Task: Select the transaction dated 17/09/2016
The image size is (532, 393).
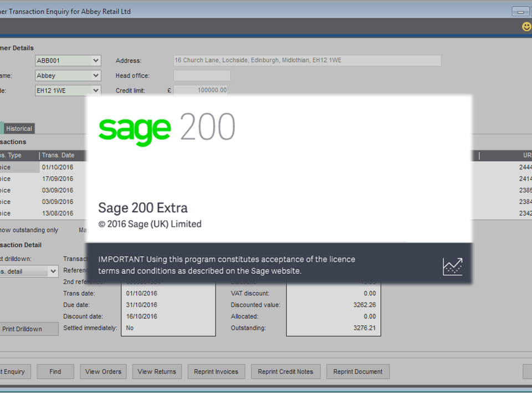Action: click(x=58, y=179)
